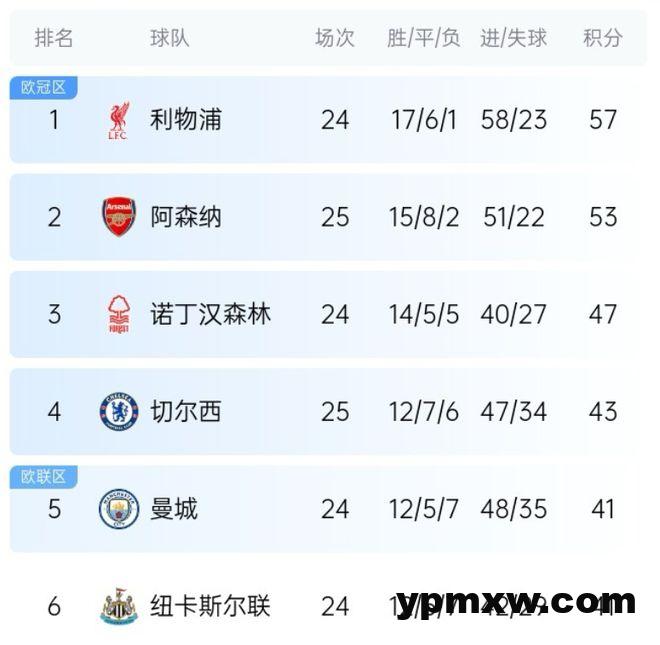Open the 利物浦 team name link
660x645 pixels.
coord(186,120)
